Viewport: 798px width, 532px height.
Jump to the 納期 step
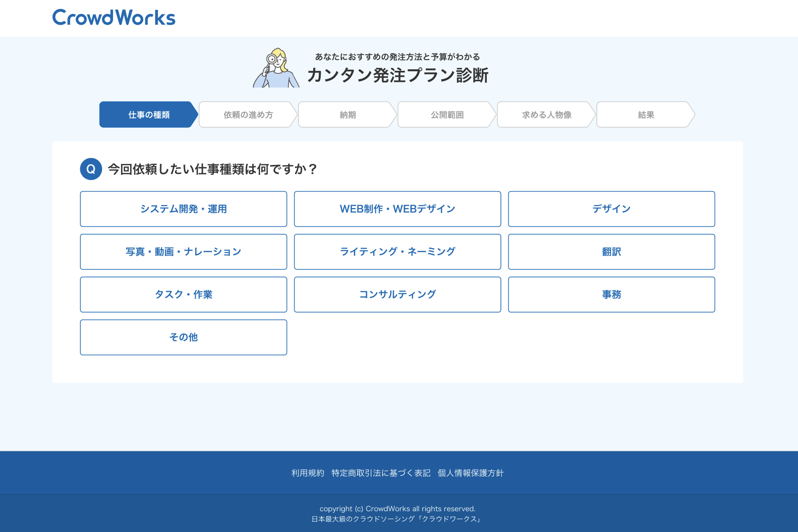pos(347,115)
